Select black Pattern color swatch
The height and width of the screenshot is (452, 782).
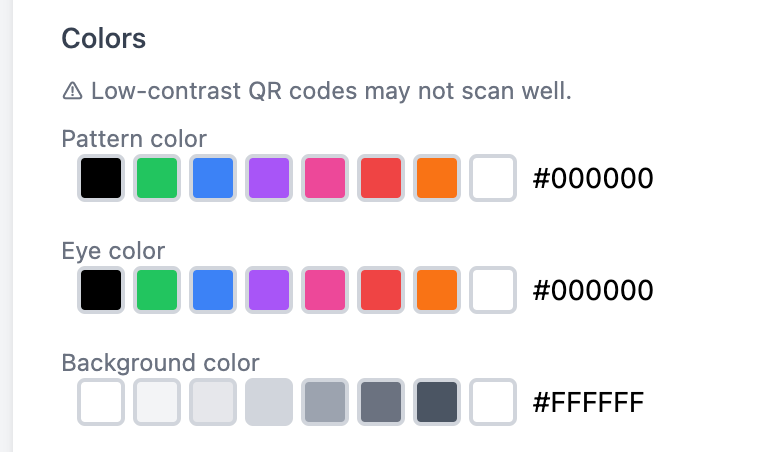point(101,178)
